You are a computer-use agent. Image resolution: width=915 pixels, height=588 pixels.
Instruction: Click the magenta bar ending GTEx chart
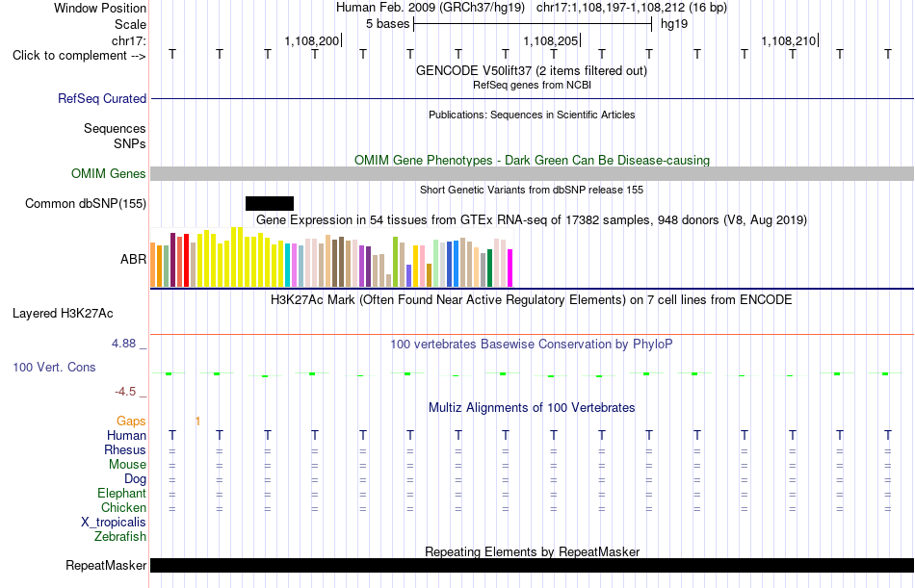click(x=510, y=268)
